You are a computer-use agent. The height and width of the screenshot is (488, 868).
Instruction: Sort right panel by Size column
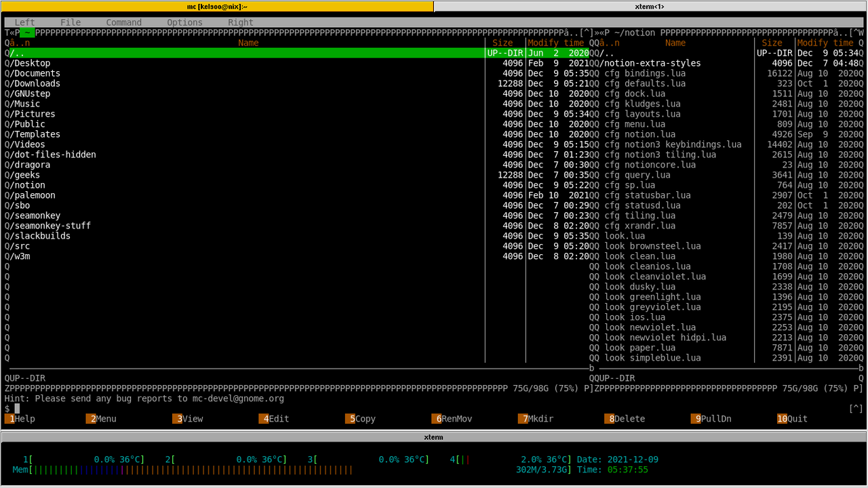[x=772, y=43]
